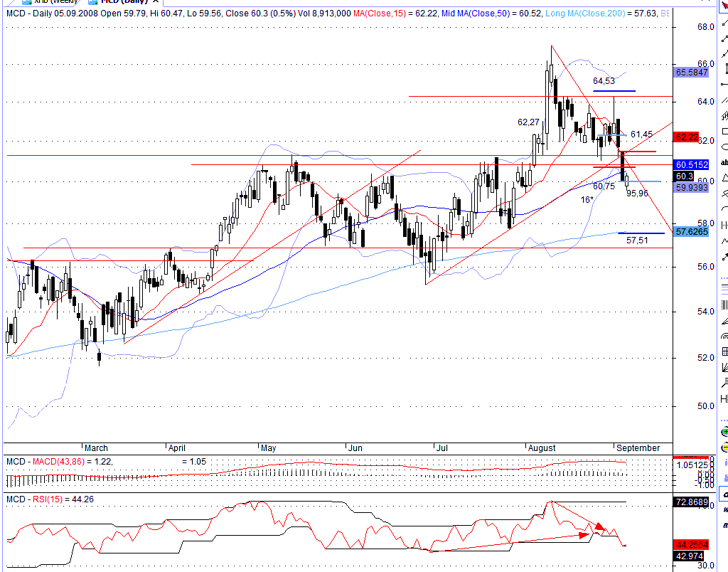Select the Fibonacci arcs tool
The height and width of the screenshot is (572, 728).
click(724, 336)
